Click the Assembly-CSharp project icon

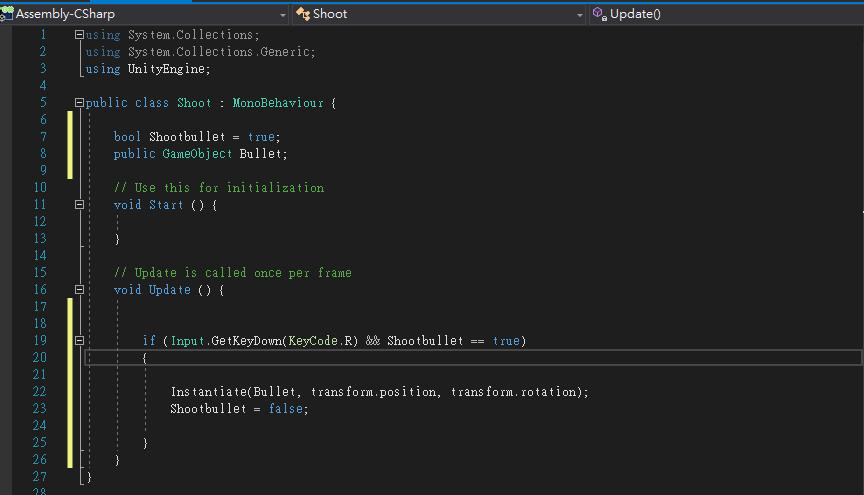coord(7,14)
